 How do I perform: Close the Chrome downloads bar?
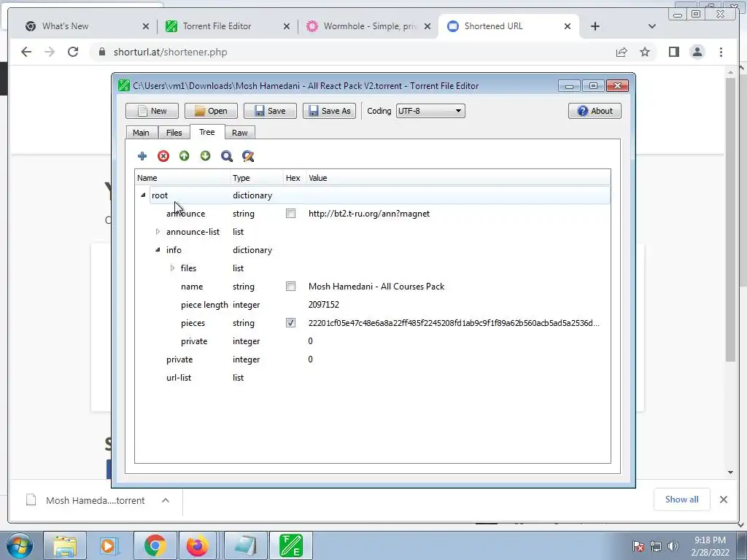pyautogui.click(x=723, y=499)
